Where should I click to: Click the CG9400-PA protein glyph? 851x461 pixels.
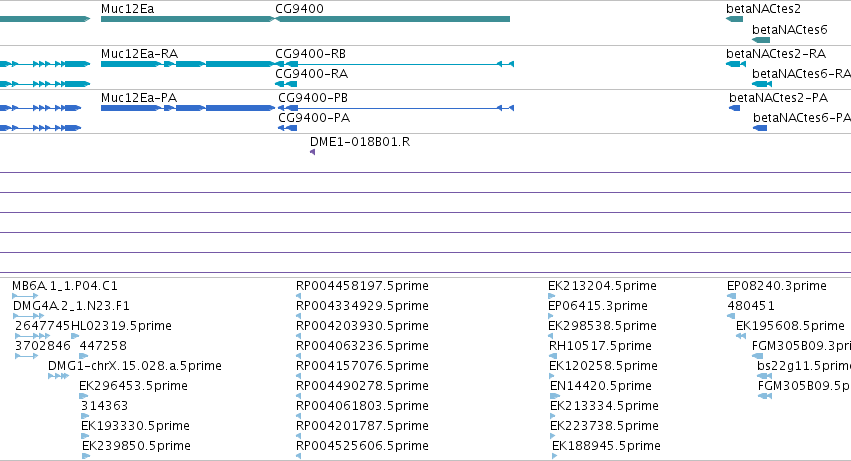(288, 128)
